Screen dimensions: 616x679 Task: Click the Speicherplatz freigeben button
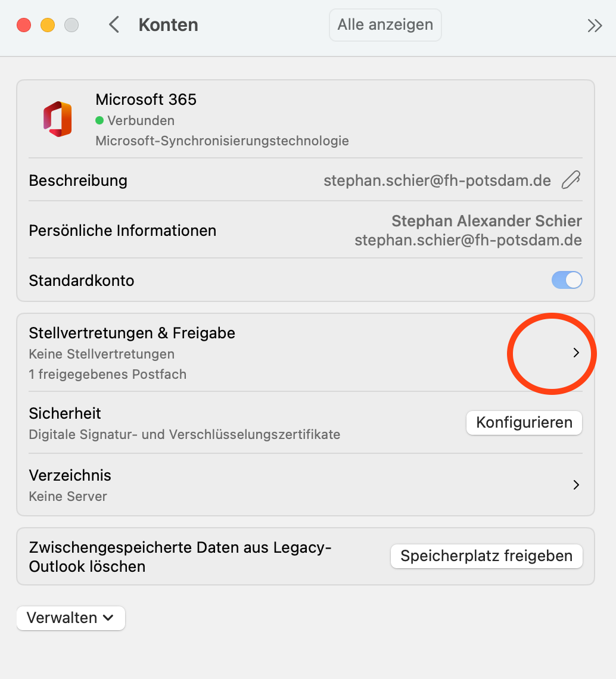pos(486,556)
